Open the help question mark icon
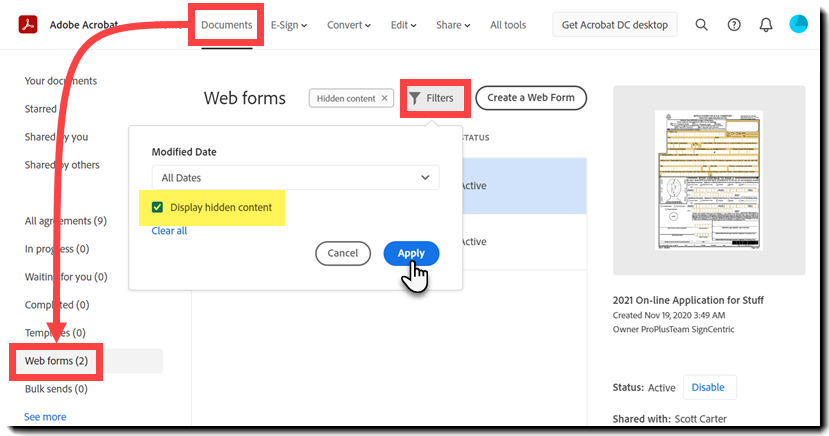Viewport: 829px width, 436px height. [x=734, y=24]
